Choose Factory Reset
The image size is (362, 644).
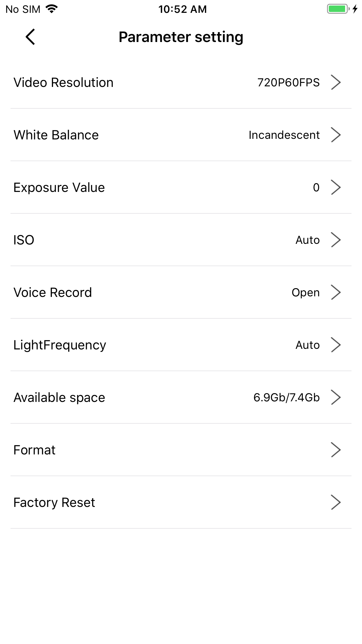(181, 502)
